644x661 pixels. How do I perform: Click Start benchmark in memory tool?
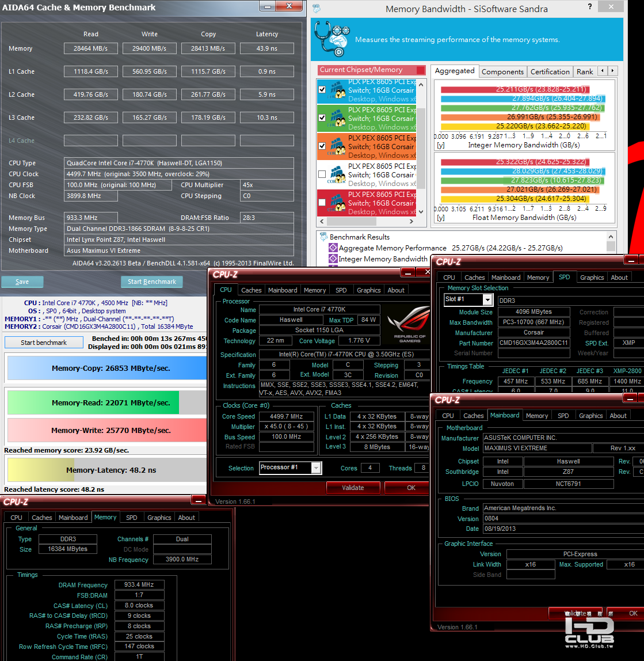click(44, 342)
